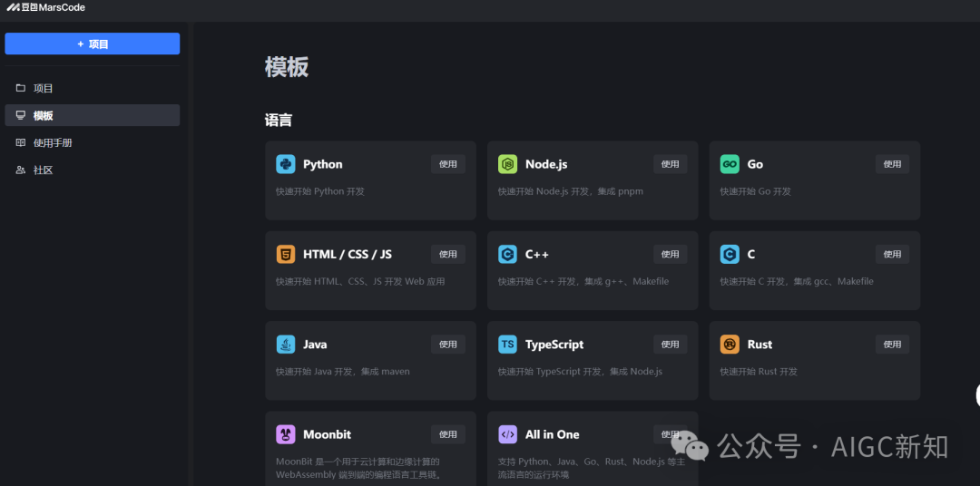Click the C++ template icon
Image resolution: width=980 pixels, height=486 pixels.
[x=507, y=254]
